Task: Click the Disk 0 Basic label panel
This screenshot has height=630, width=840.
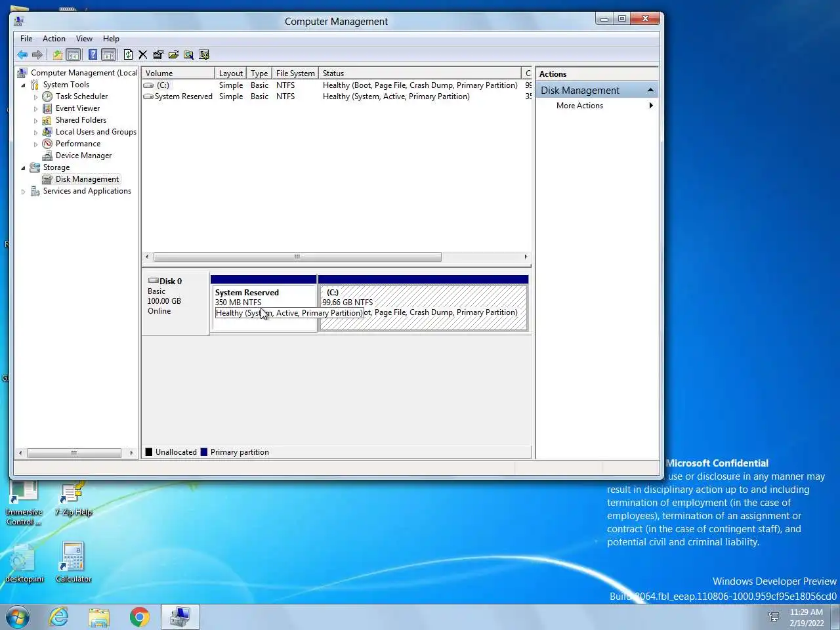Action: click(x=176, y=304)
